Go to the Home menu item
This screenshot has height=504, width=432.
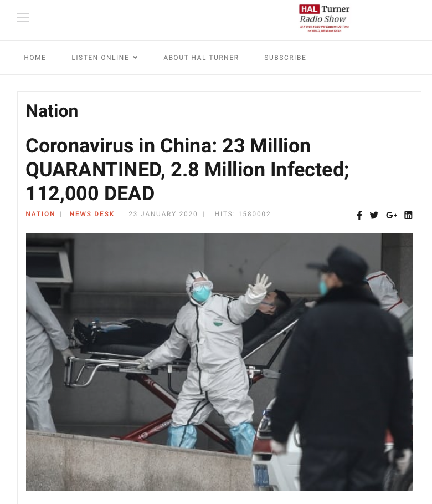[x=35, y=58]
